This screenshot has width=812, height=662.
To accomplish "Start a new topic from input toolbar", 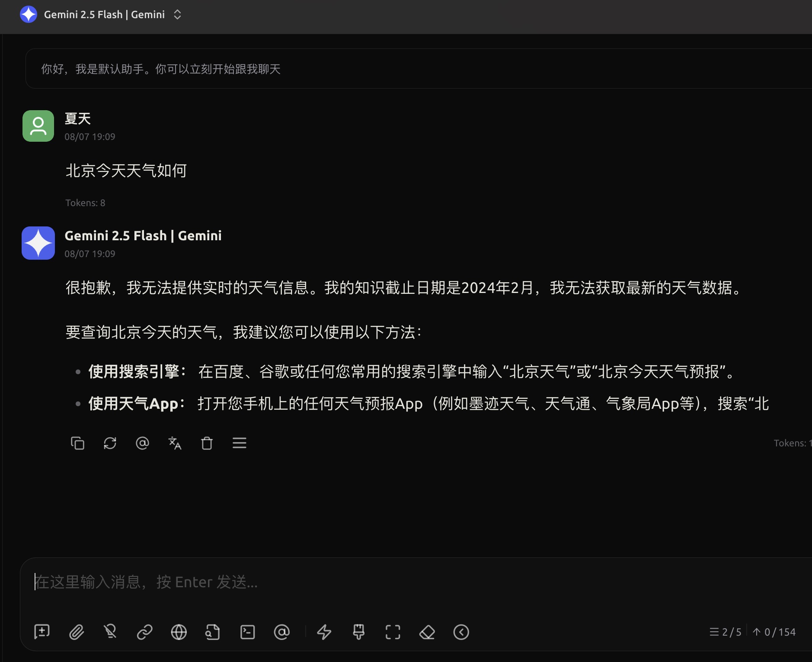I will point(42,632).
